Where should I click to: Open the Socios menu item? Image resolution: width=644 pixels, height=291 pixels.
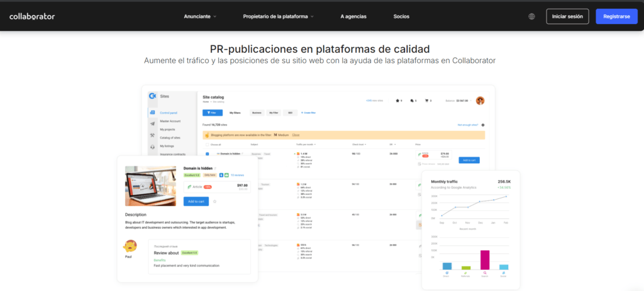(x=401, y=16)
